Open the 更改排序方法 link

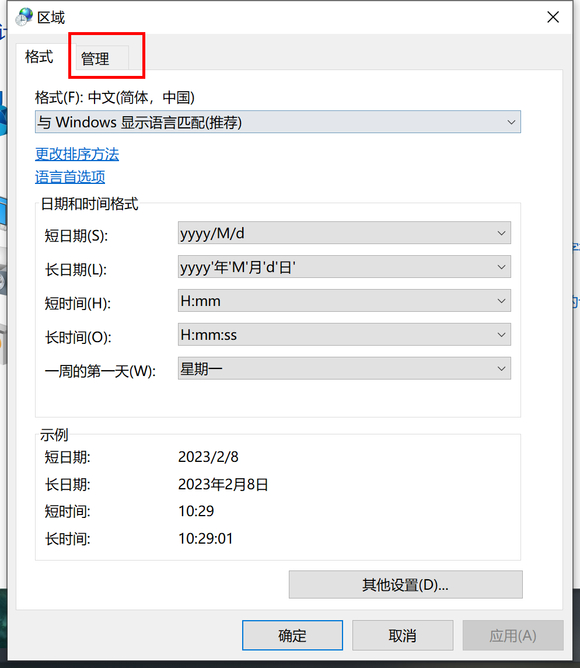point(77,154)
